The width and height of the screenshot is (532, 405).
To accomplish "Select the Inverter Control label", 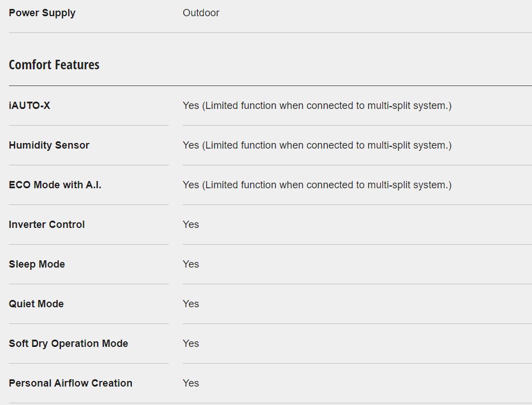I will click(x=47, y=225).
